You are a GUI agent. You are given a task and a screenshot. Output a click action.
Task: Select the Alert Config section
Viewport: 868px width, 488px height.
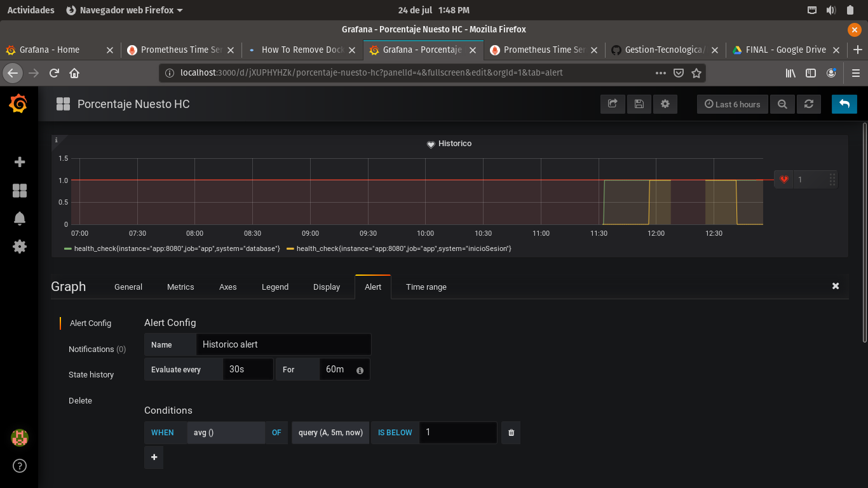tap(90, 323)
